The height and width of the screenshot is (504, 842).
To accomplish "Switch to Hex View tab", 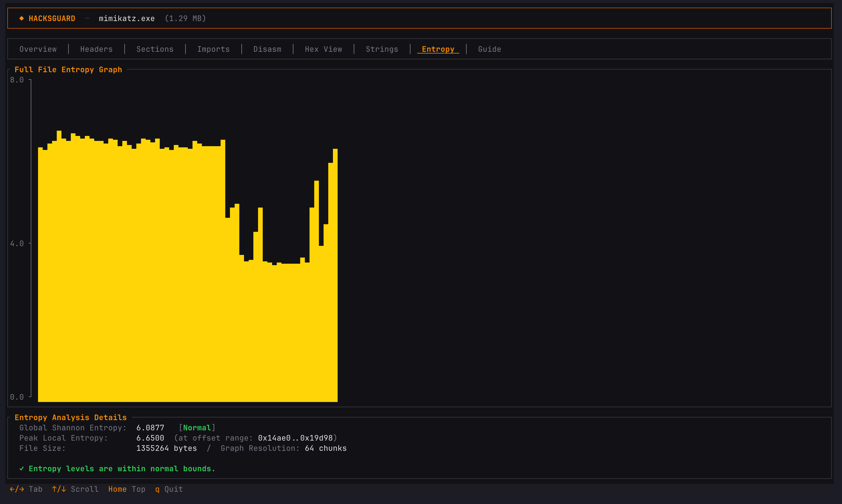I will coord(324,49).
